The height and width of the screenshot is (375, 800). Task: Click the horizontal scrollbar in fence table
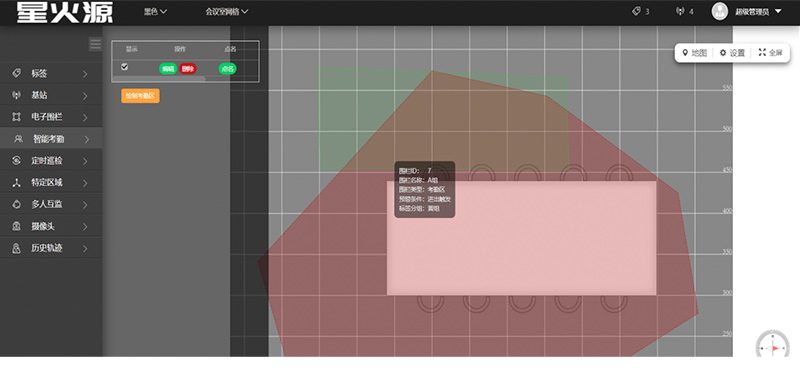[159, 79]
